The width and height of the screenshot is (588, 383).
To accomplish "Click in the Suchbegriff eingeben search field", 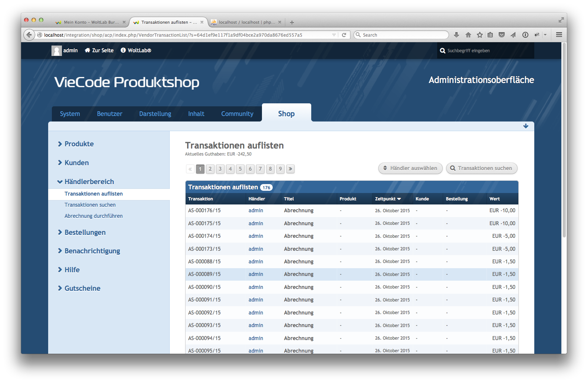I will 485,51.
